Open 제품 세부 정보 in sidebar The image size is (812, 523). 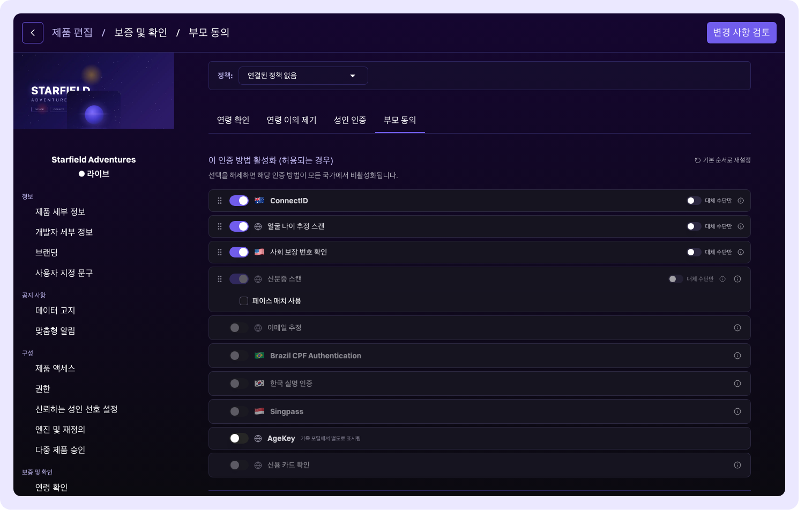[61, 212]
